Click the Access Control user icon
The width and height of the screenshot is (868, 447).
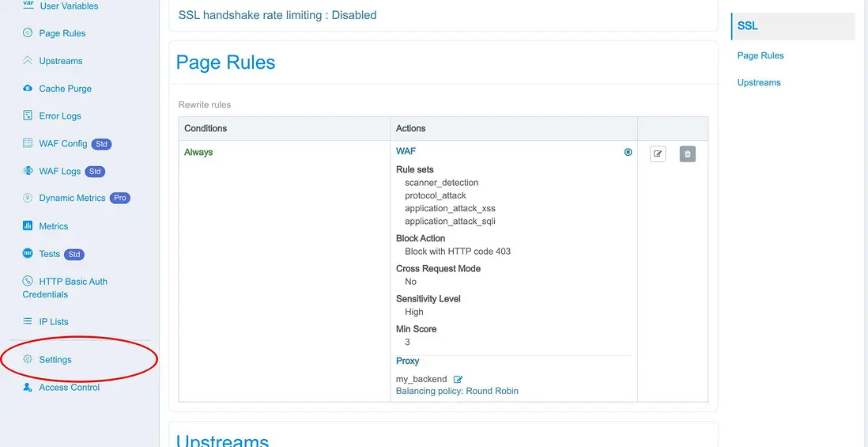tap(28, 387)
